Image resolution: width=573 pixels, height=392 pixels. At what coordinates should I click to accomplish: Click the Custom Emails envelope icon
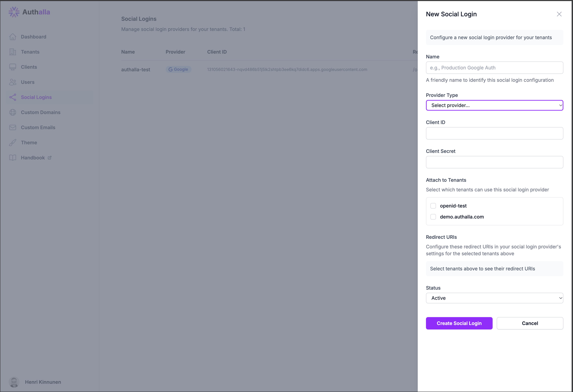[13, 127]
